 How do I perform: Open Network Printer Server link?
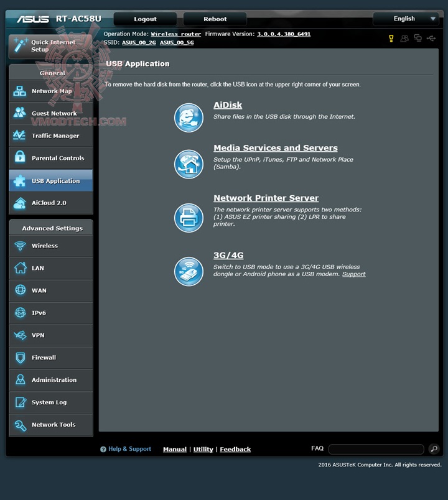coord(266,198)
